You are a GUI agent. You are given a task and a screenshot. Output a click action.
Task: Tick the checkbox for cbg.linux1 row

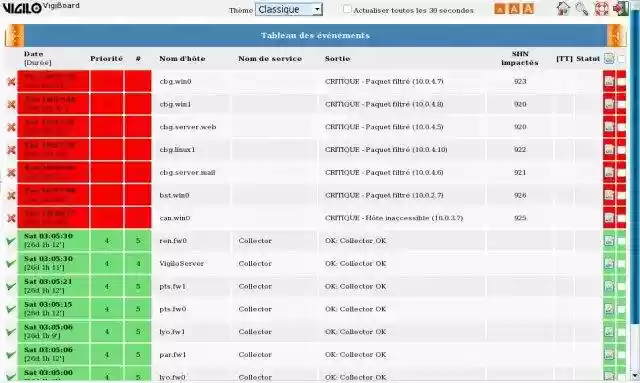(x=621, y=150)
